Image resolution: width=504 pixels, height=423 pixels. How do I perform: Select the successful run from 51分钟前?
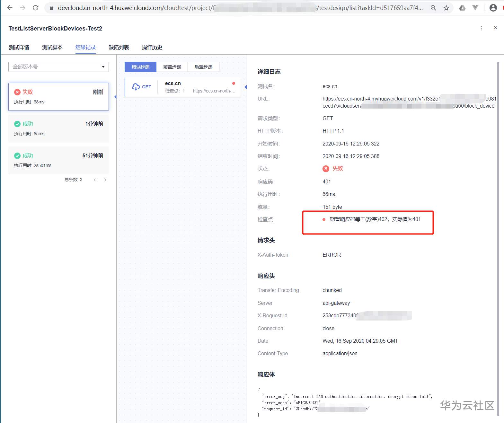(x=58, y=160)
